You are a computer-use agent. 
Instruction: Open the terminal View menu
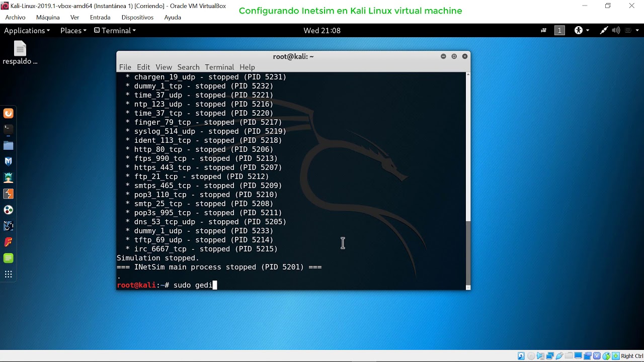point(164,67)
